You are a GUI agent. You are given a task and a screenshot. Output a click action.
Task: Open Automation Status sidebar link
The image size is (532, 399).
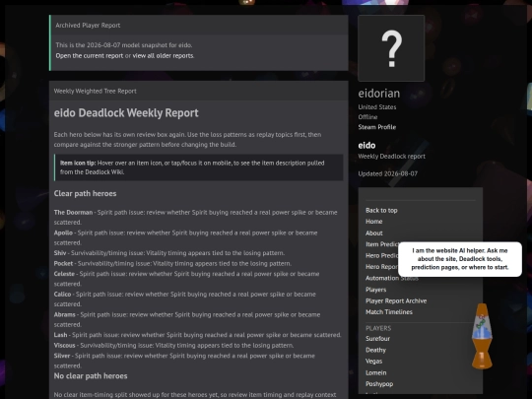click(x=392, y=278)
